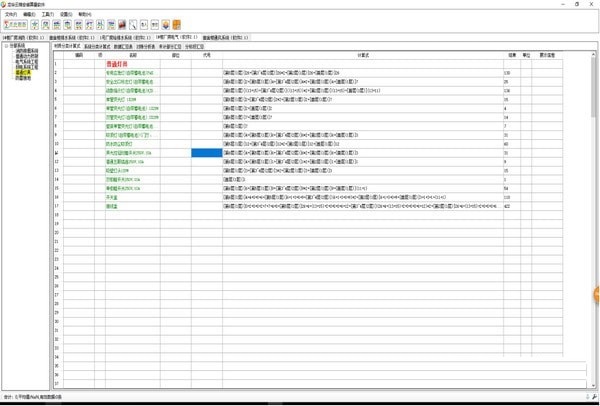Select the tree item below highlighted 普通灯具

coord(23,78)
